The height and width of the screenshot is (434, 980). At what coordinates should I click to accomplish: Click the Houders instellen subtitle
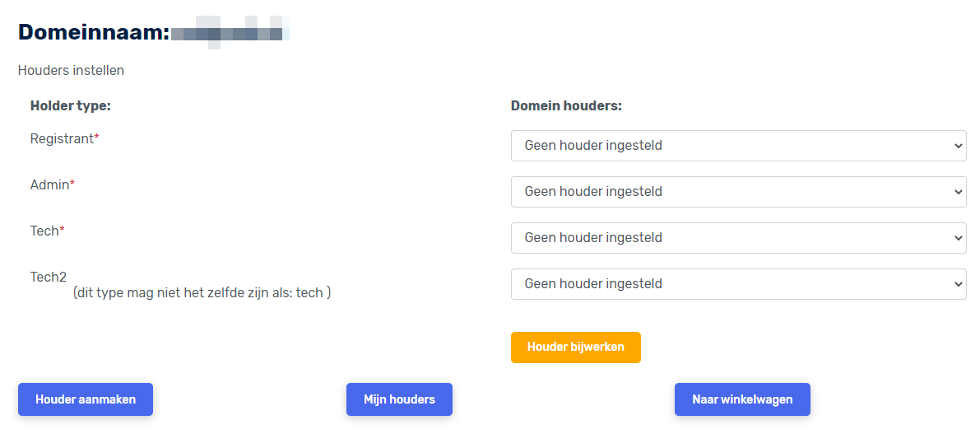71,71
